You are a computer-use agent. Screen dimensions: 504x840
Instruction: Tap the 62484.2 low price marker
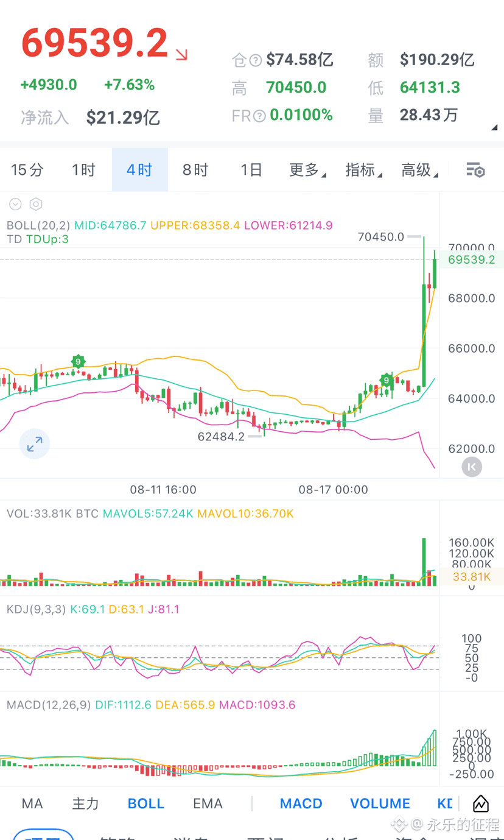tap(221, 436)
